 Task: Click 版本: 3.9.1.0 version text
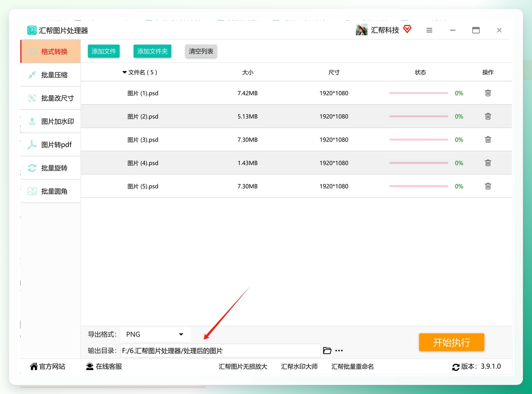pos(481,367)
